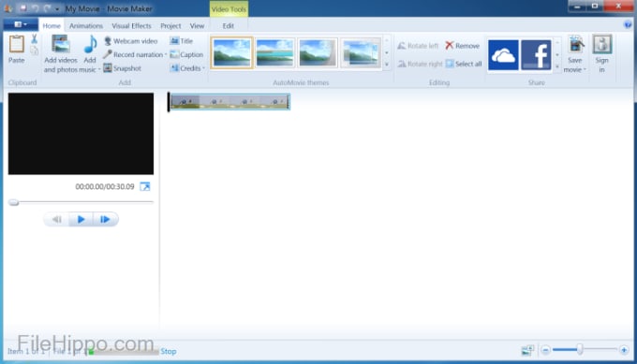Play the movie preview
The width and height of the screenshot is (637, 364).
click(x=81, y=219)
